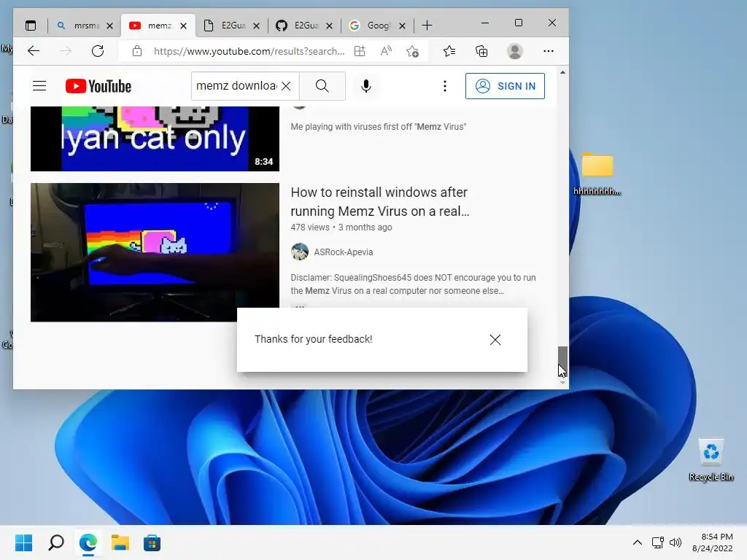Viewport: 747px width, 560px height.
Task: Open volume tray icon
Action: pos(676,542)
